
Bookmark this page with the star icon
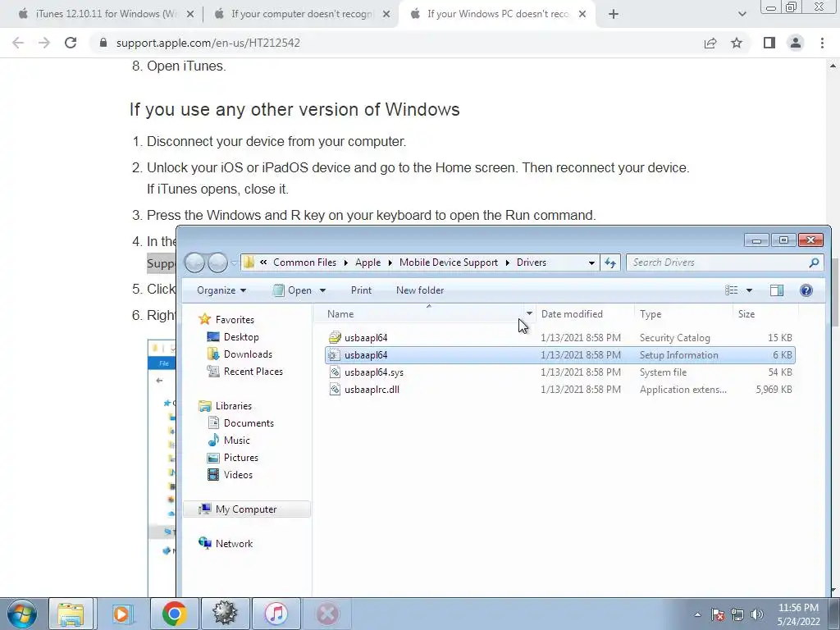coord(737,43)
